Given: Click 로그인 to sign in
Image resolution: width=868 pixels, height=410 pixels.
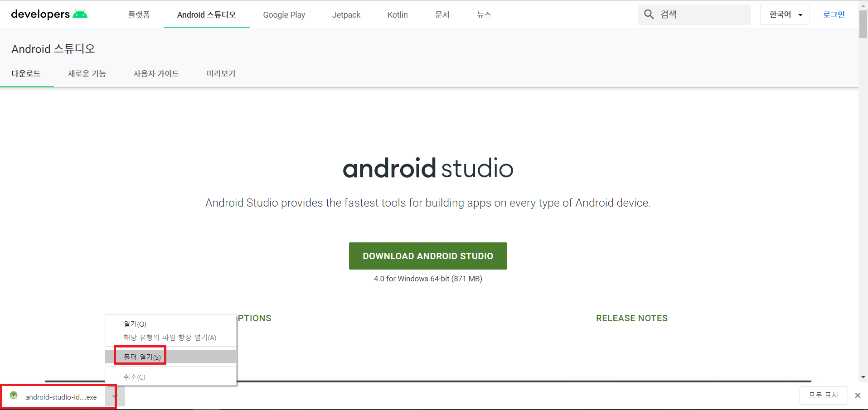Looking at the screenshot, I should click(834, 14).
